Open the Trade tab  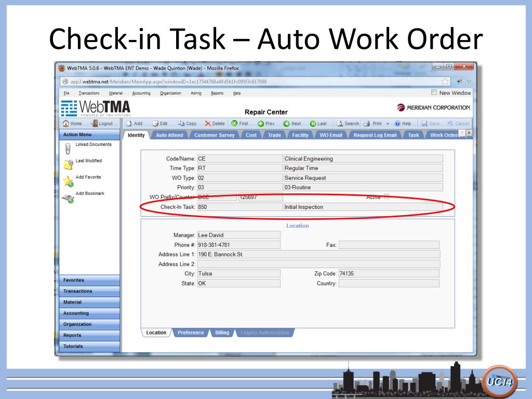(x=274, y=135)
